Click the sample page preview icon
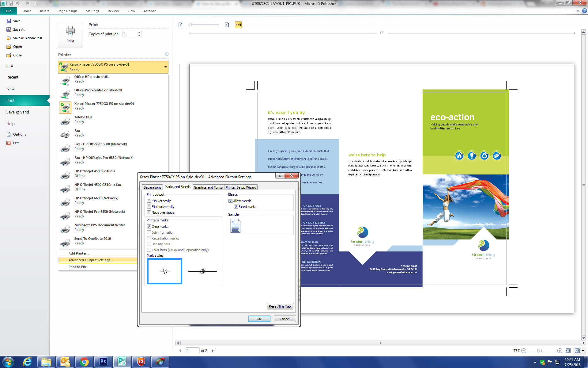This screenshot has width=588, height=368. (x=235, y=225)
